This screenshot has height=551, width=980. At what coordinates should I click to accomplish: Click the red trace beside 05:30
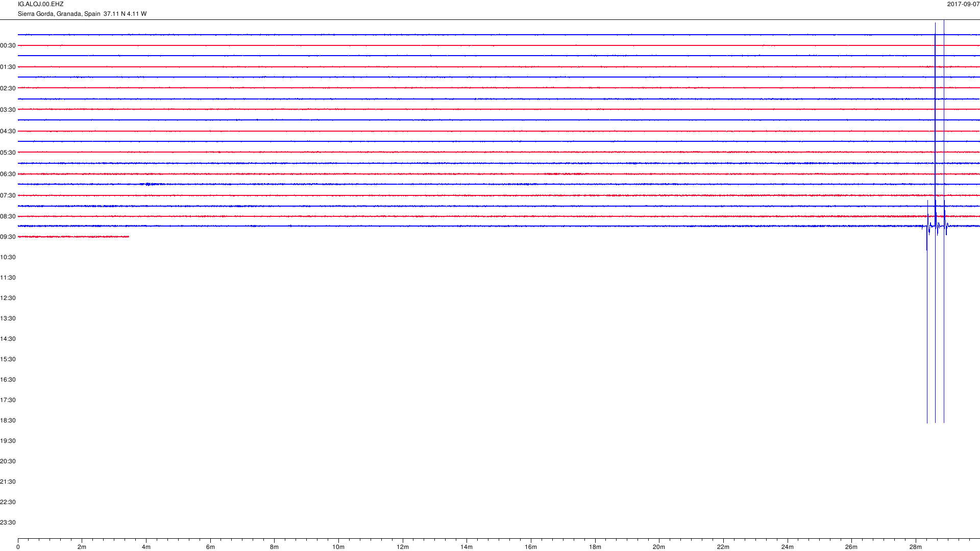[499, 152]
